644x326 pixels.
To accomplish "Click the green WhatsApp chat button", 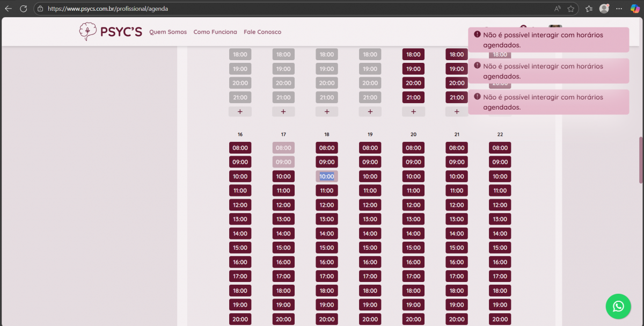I will pyautogui.click(x=618, y=306).
